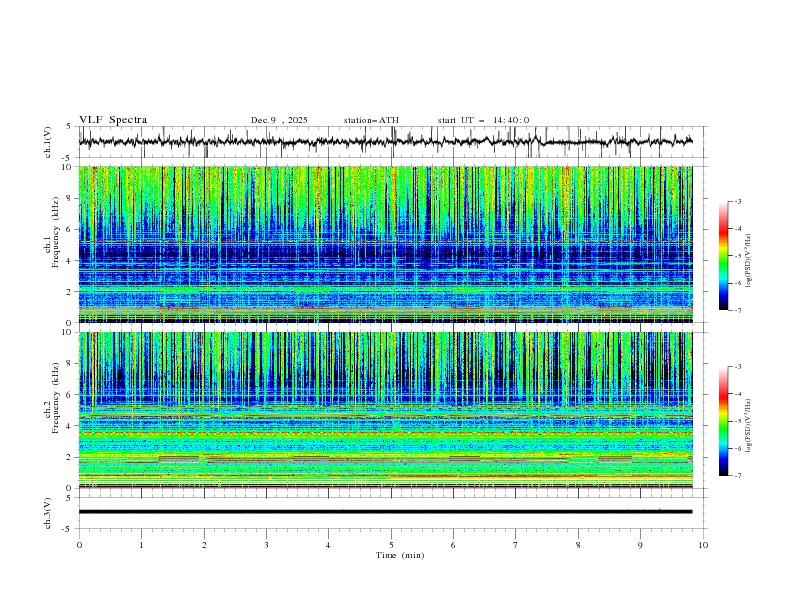Click the "5" tick on the ch.1(V) axis
Screen dimensions: 792x612
click(69, 127)
